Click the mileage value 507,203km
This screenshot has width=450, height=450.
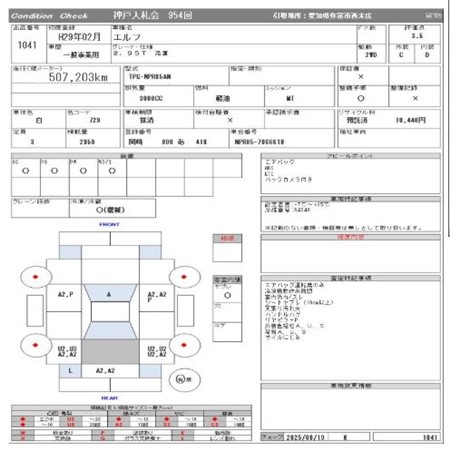[78, 77]
